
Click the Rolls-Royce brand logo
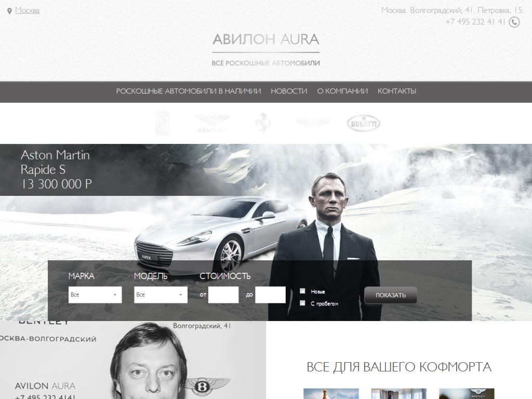click(162, 123)
